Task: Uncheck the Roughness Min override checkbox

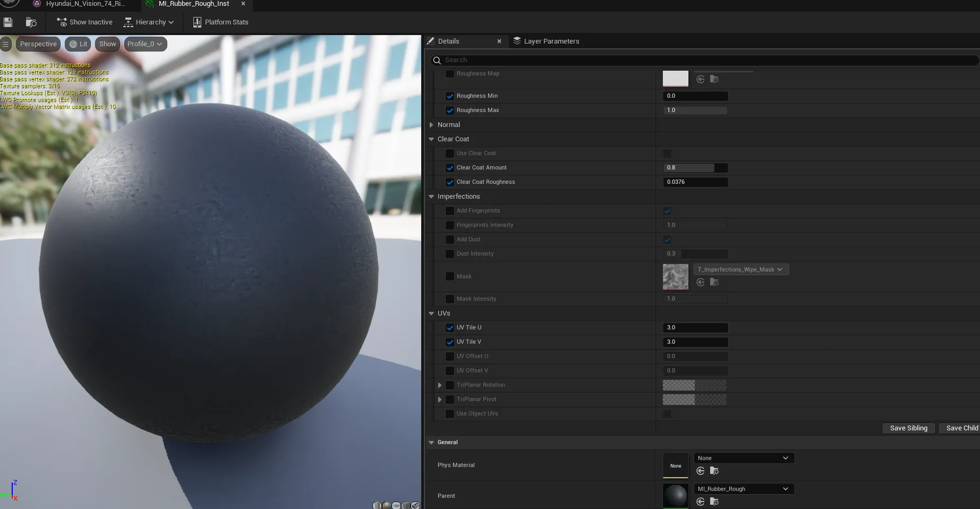Action: pyautogui.click(x=450, y=96)
